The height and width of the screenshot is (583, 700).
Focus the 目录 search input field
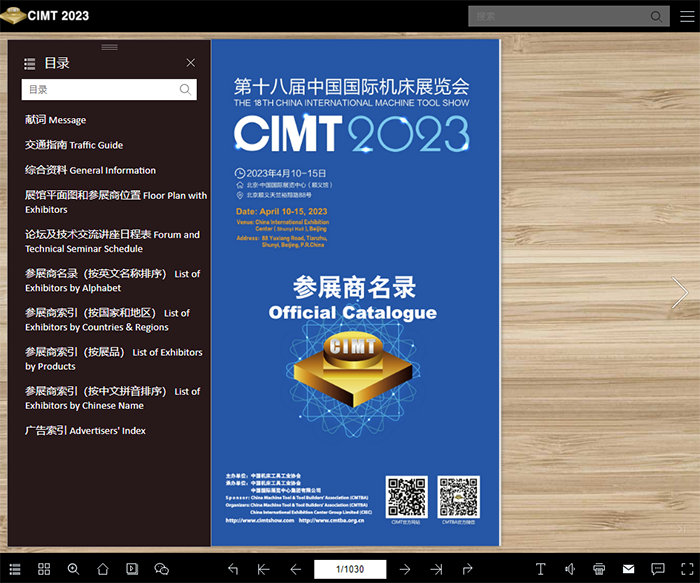[x=109, y=89]
